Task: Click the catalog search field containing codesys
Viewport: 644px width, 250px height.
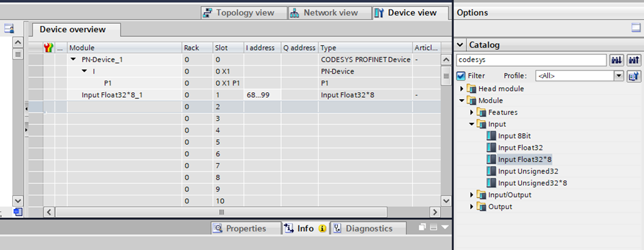Action: (x=531, y=60)
